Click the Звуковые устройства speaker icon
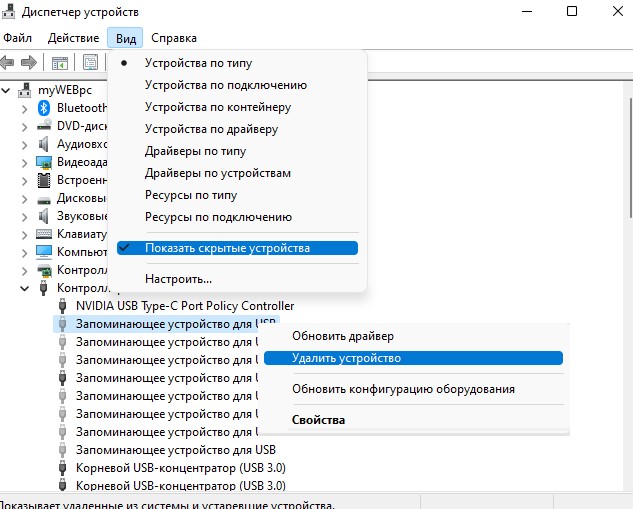 pyautogui.click(x=44, y=216)
